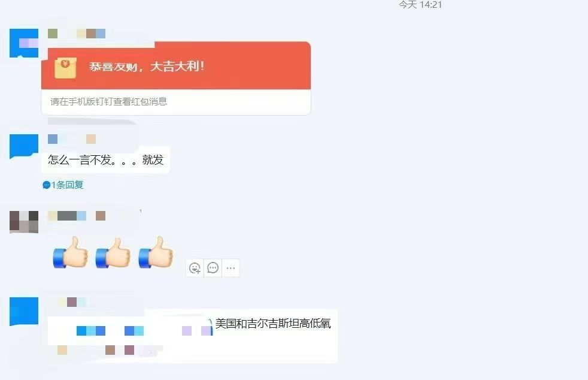Click the reply speech bubble icon
Screen dimensions: 588x380
[x=213, y=268]
